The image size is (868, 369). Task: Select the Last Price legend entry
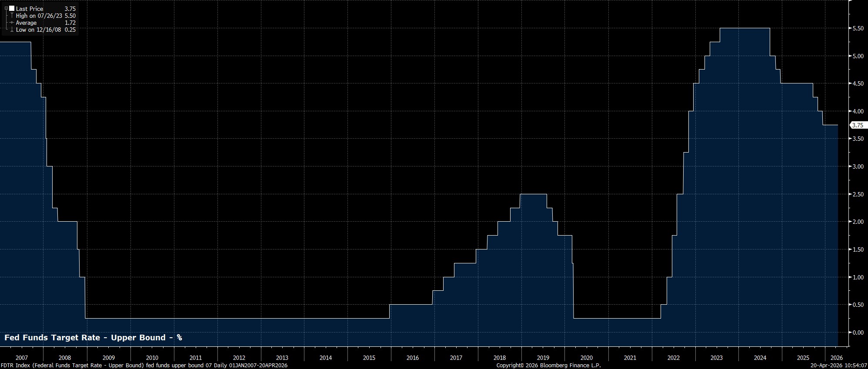point(30,9)
